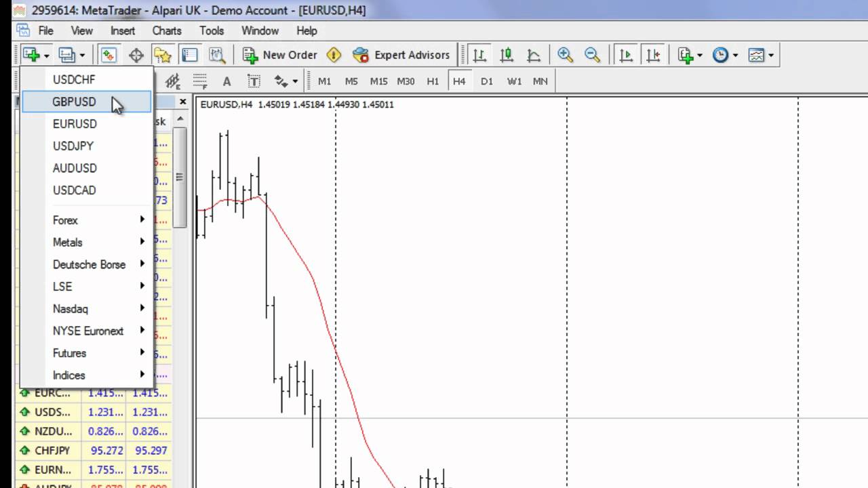Toggle the Data Window crosshair icon
Screen dimensions: 868x488
(x=136, y=55)
